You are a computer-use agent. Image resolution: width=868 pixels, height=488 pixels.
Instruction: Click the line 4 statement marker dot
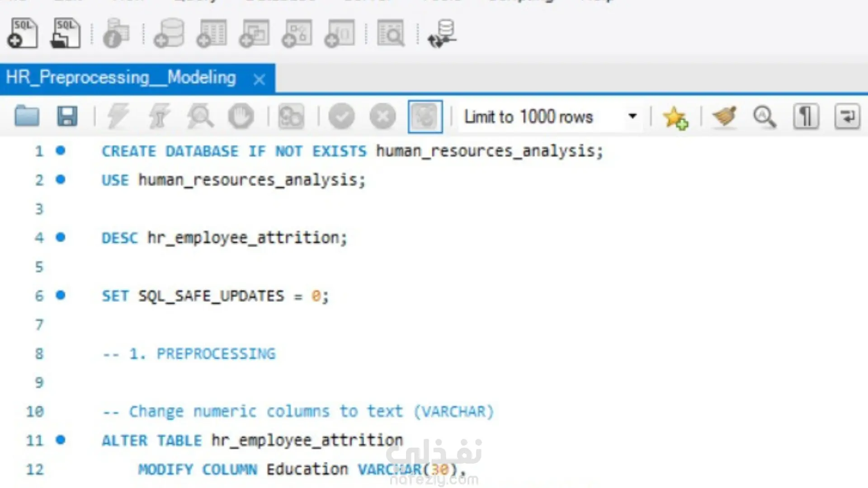tap(61, 237)
